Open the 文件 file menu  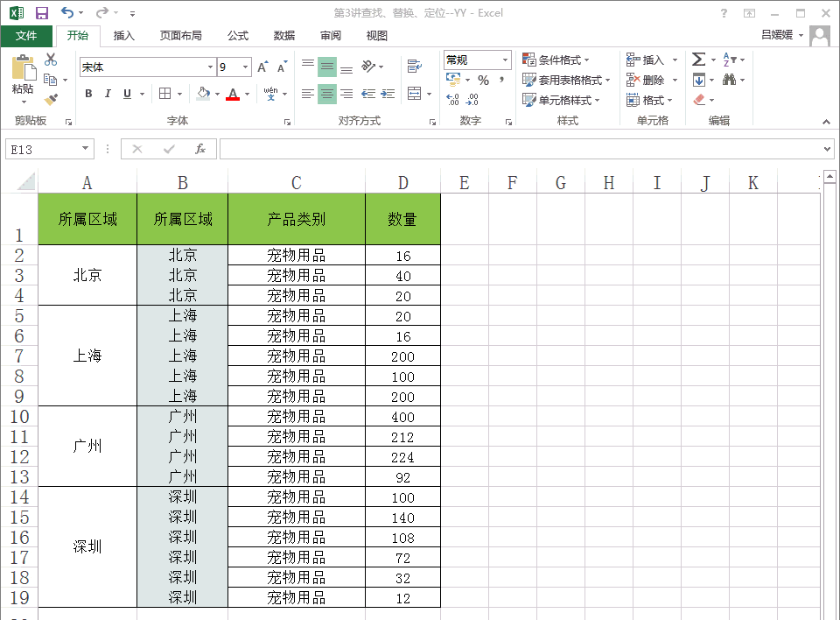pyautogui.click(x=26, y=36)
